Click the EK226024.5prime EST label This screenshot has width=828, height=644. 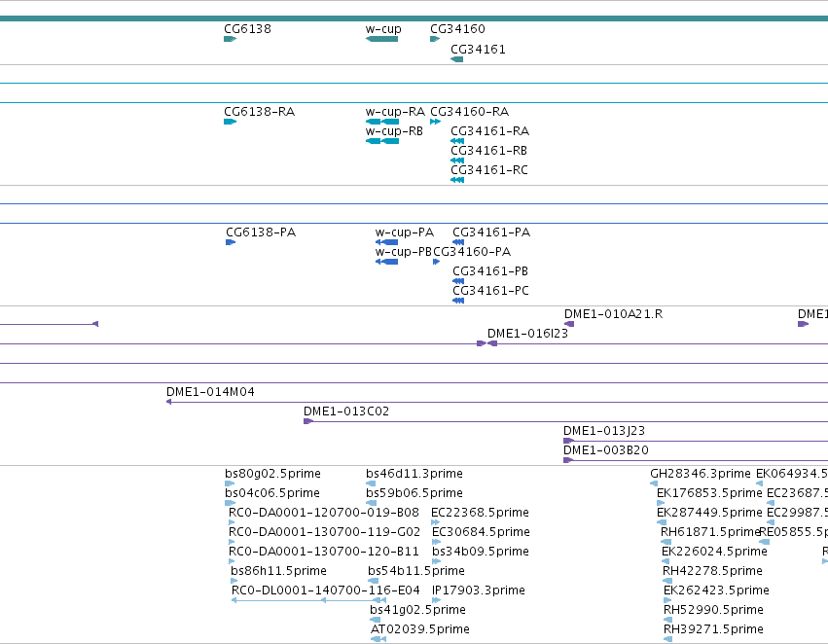714,553
